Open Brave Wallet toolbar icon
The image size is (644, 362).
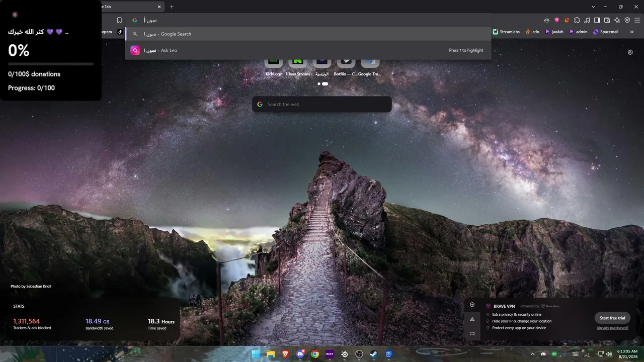point(607,20)
